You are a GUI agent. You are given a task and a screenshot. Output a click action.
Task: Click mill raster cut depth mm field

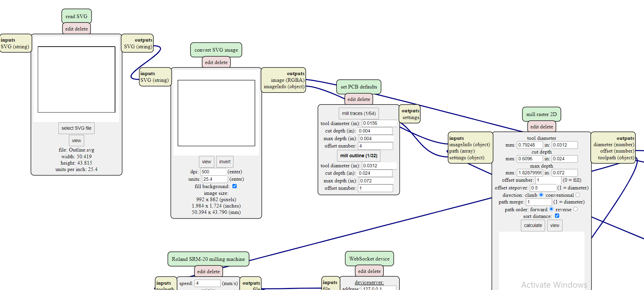point(530,159)
